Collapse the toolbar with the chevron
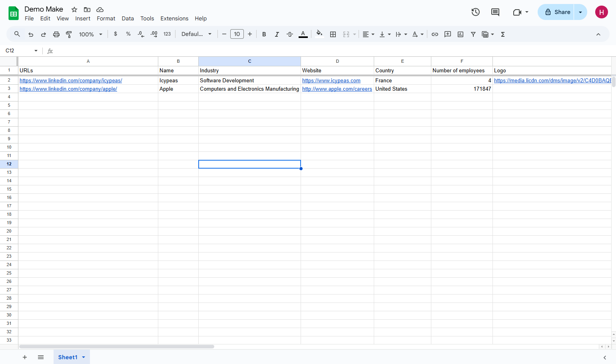616x364 pixels. click(598, 34)
